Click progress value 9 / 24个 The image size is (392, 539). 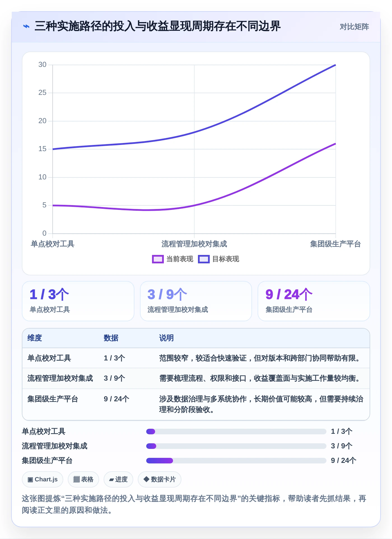344,461
